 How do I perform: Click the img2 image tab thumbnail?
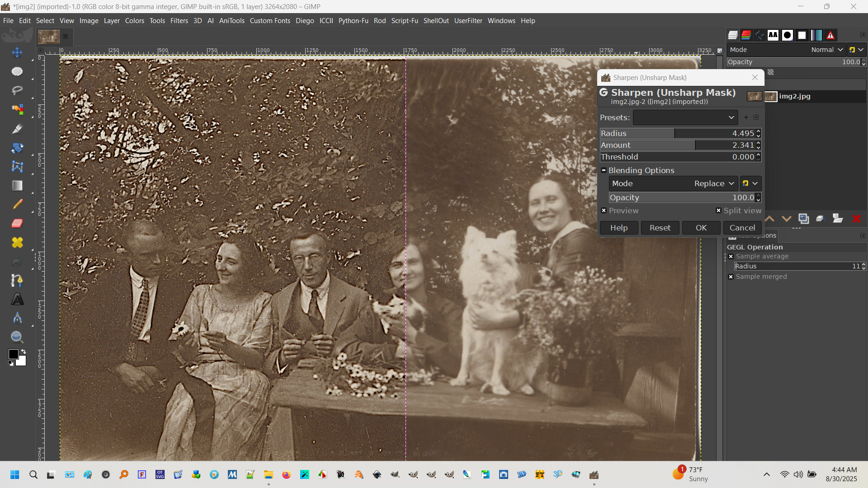coord(48,37)
